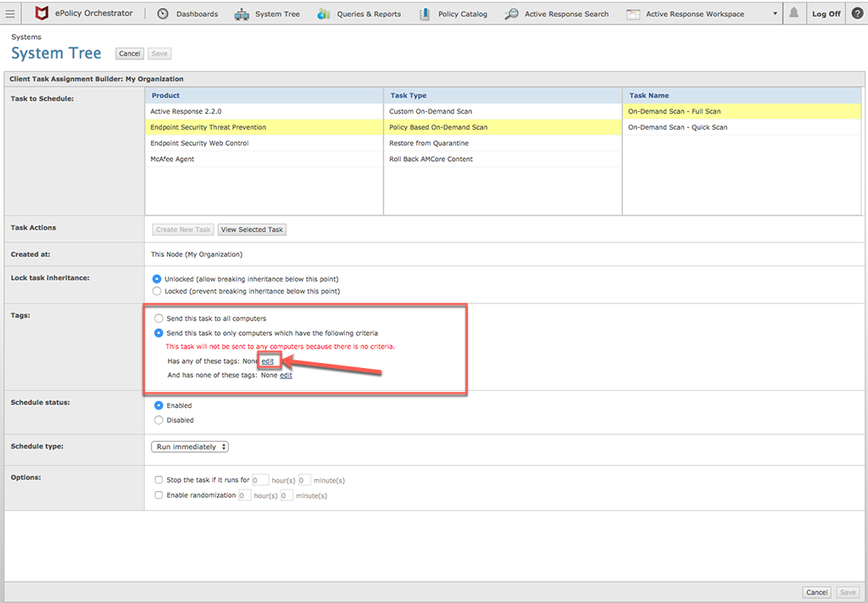Choose send only to computers with criteria
This screenshot has height=603, width=868.
(x=159, y=333)
